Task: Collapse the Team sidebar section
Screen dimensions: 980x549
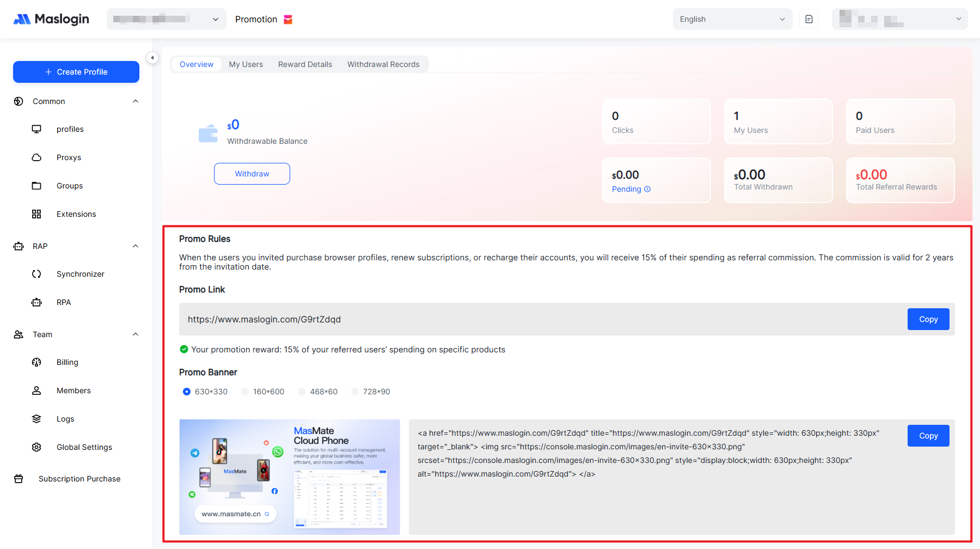Action: pos(136,334)
